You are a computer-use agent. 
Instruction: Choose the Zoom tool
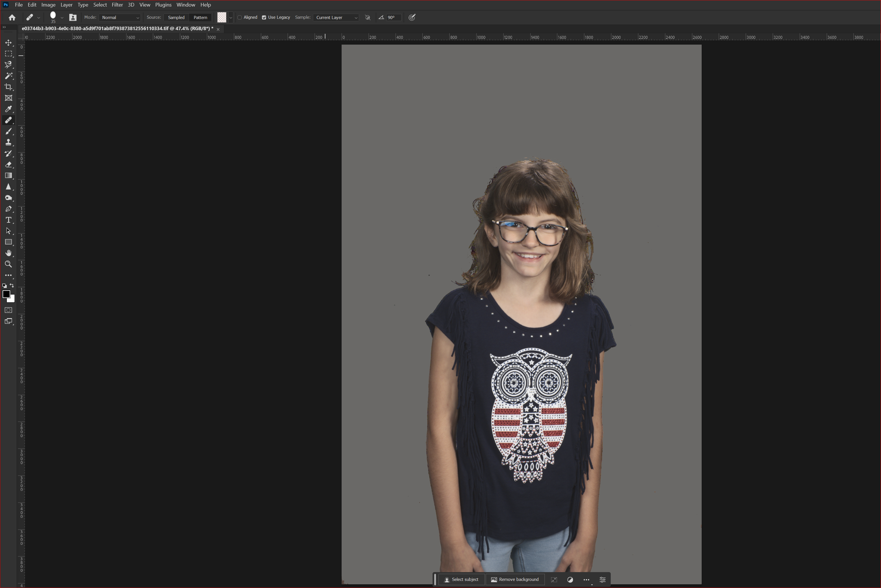click(x=8, y=264)
